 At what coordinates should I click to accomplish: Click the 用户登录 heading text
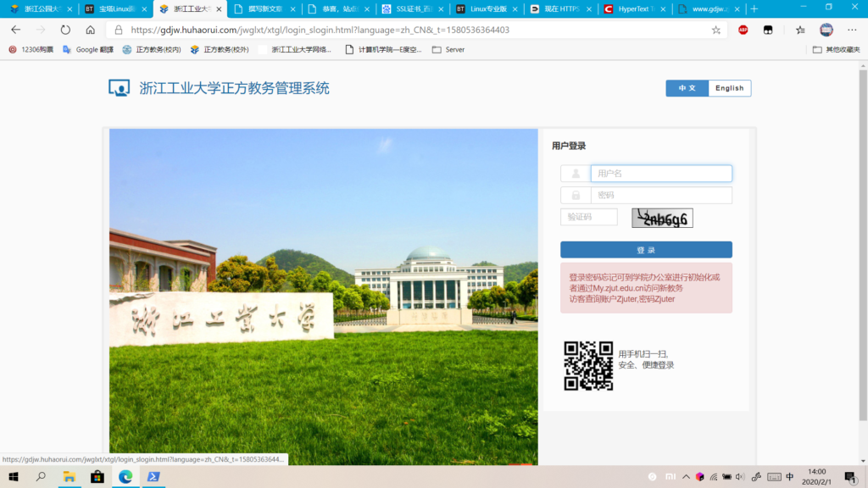pos(569,146)
